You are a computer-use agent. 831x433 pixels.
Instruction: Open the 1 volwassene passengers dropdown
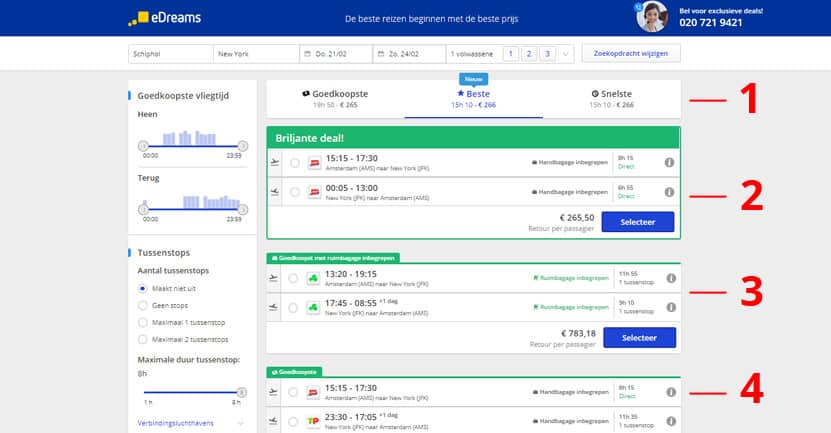point(510,54)
